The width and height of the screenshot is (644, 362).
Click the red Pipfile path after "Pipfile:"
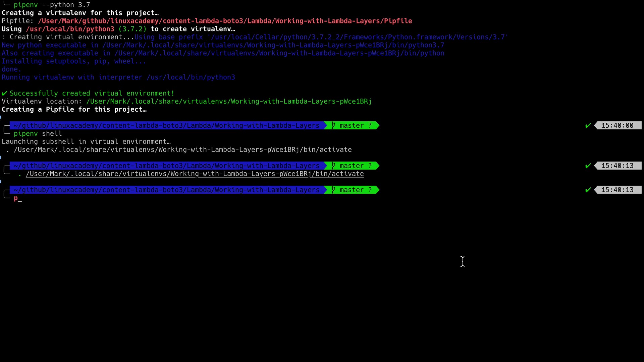(225, 21)
